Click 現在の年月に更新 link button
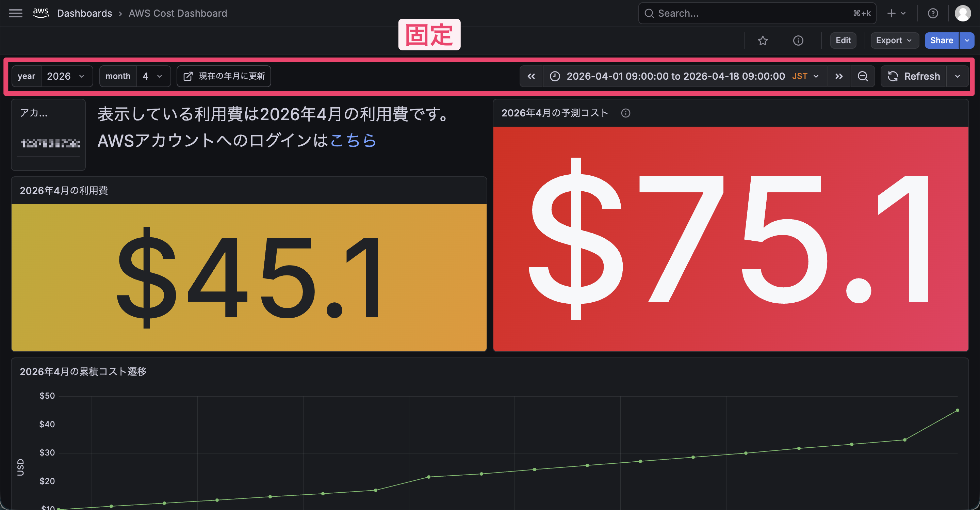 (224, 76)
